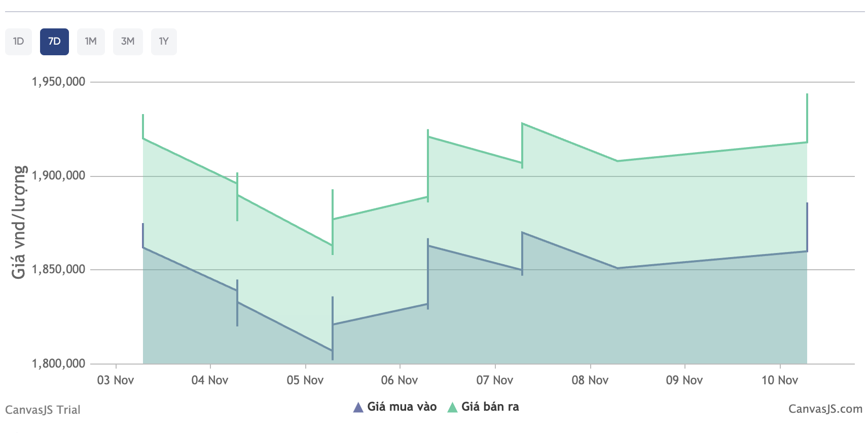Click the CanvasJS Trial watermark text
This screenshot has width=868, height=433.
(x=43, y=410)
